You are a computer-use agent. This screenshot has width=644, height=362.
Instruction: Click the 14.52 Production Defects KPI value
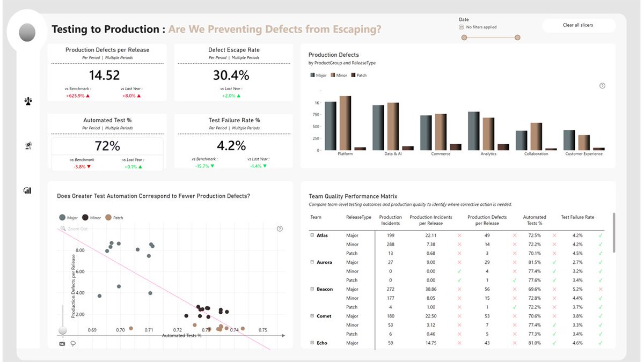105,75
